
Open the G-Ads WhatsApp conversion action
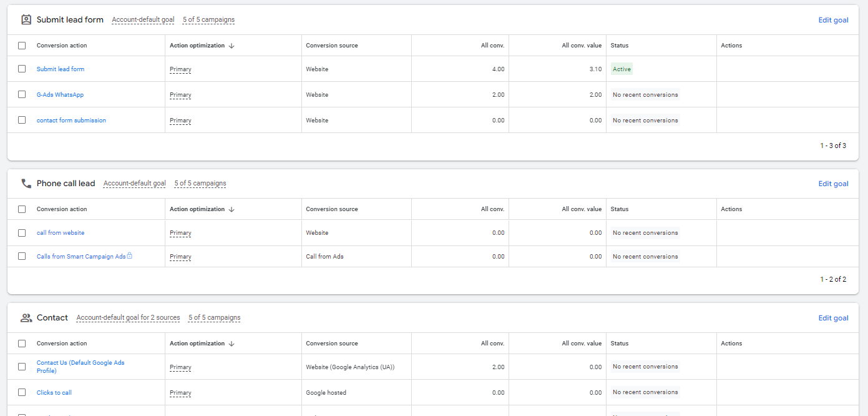(x=60, y=95)
